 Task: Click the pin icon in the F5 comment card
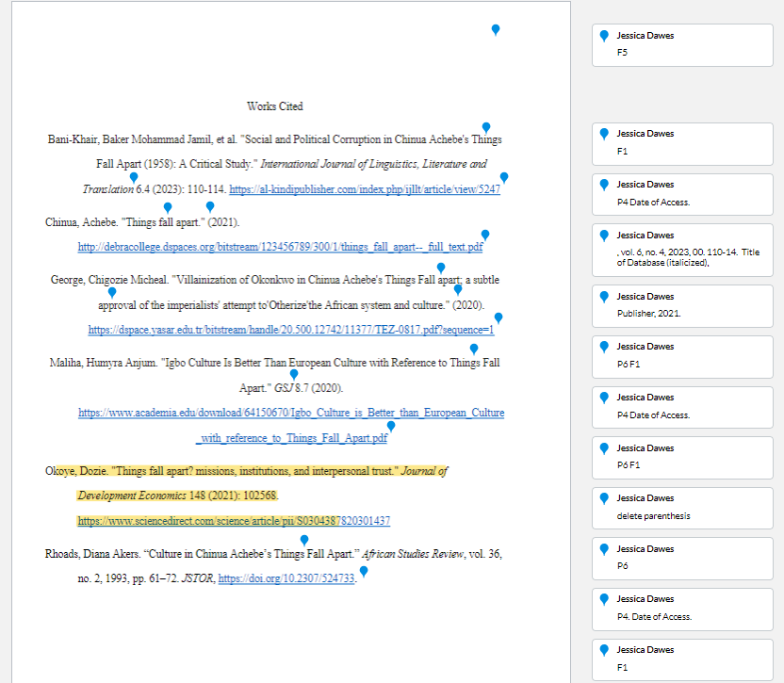[604, 36]
